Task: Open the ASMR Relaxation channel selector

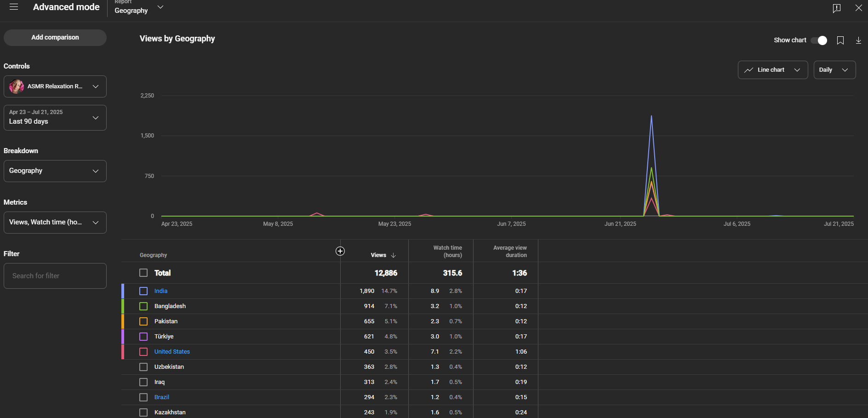Action: coord(55,86)
